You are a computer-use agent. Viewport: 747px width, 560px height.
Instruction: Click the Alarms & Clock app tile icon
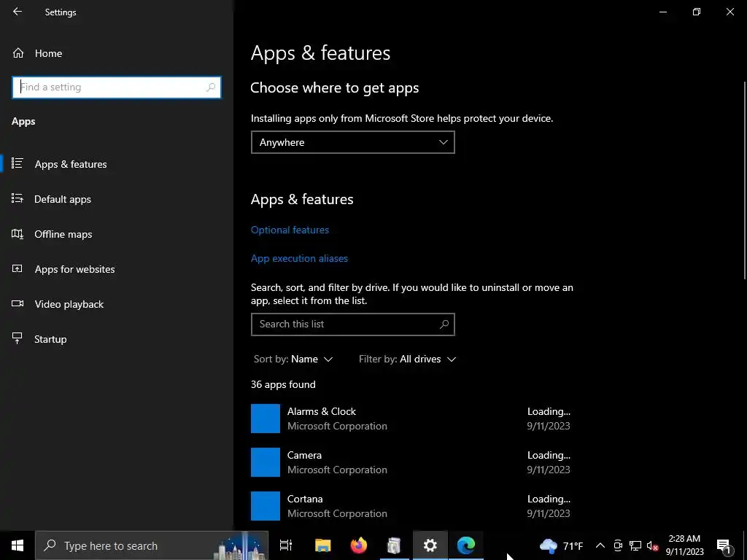(266, 419)
